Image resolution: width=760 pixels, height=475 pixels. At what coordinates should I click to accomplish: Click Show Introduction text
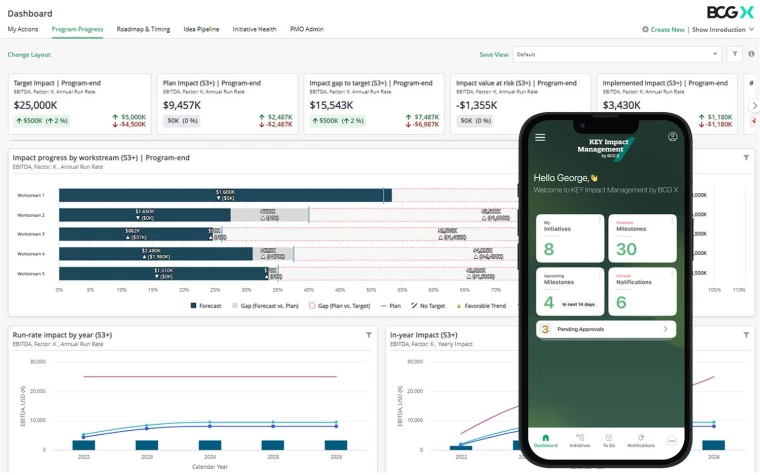coord(718,30)
